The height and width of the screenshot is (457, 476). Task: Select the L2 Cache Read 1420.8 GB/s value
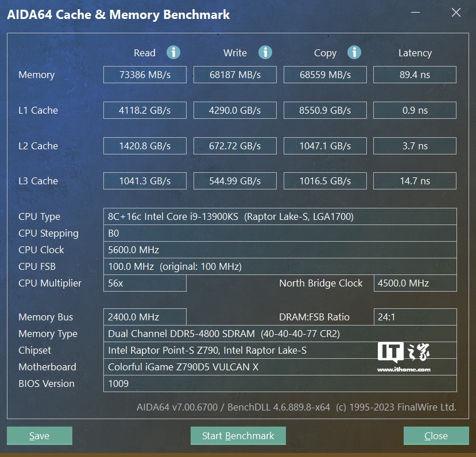(x=145, y=146)
